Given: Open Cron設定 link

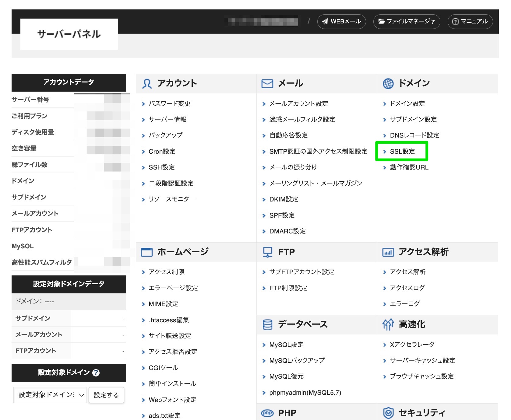Looking at the screenshot, I should (162, 151).
